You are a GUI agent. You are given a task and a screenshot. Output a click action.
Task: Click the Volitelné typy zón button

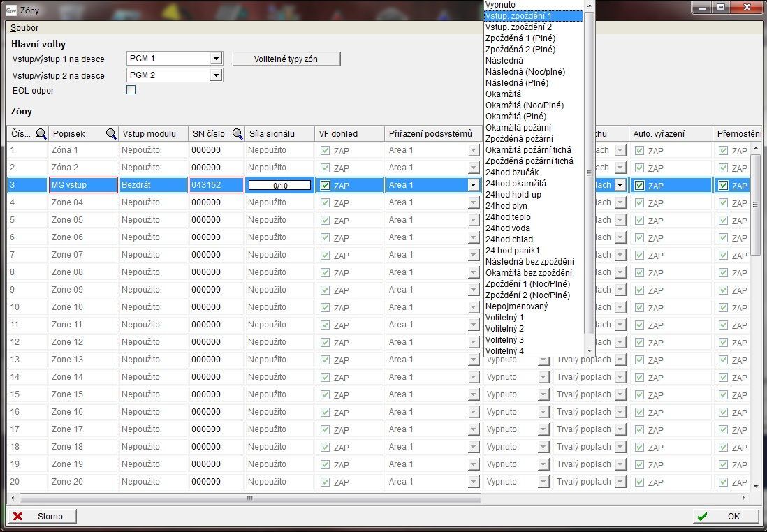click(x=286, y=59)
